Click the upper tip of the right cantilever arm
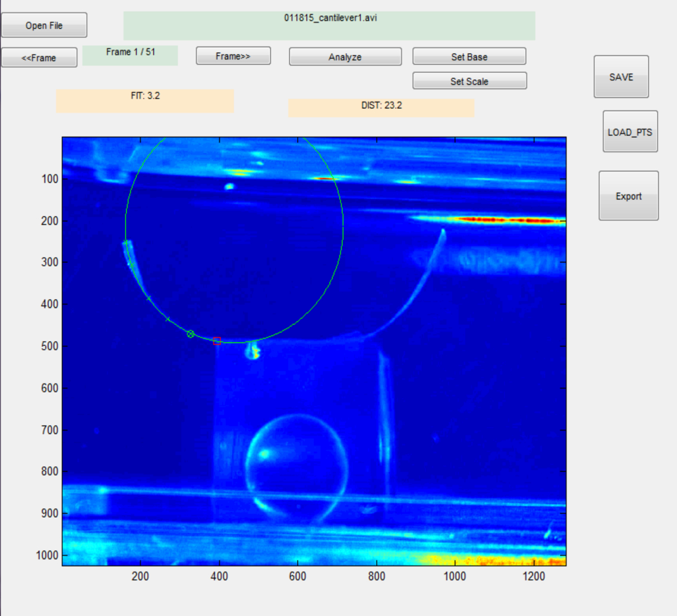This screenshot has width=677, height=616. (x=443, y=231)
